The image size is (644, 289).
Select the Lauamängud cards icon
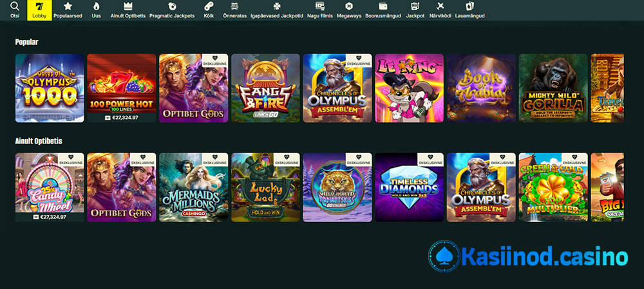coord(469,6)
